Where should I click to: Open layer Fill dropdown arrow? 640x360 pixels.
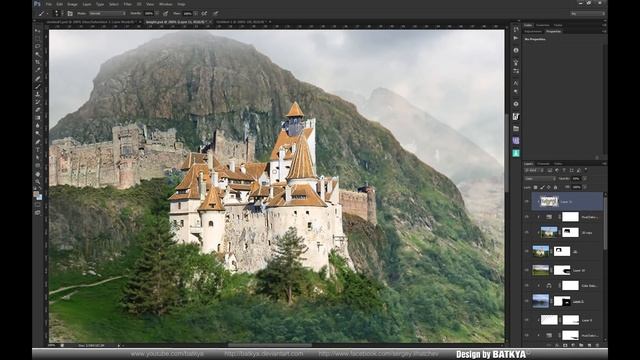[584, 187]
